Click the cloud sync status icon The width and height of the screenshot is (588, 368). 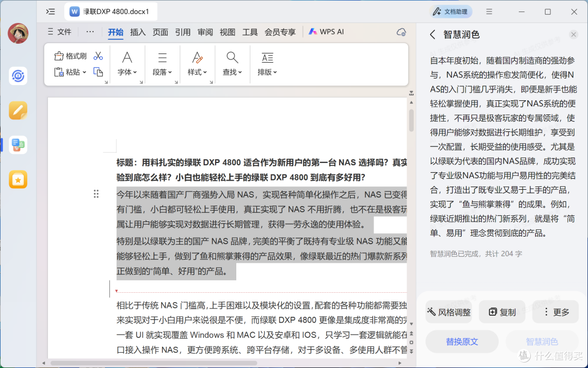401,32
